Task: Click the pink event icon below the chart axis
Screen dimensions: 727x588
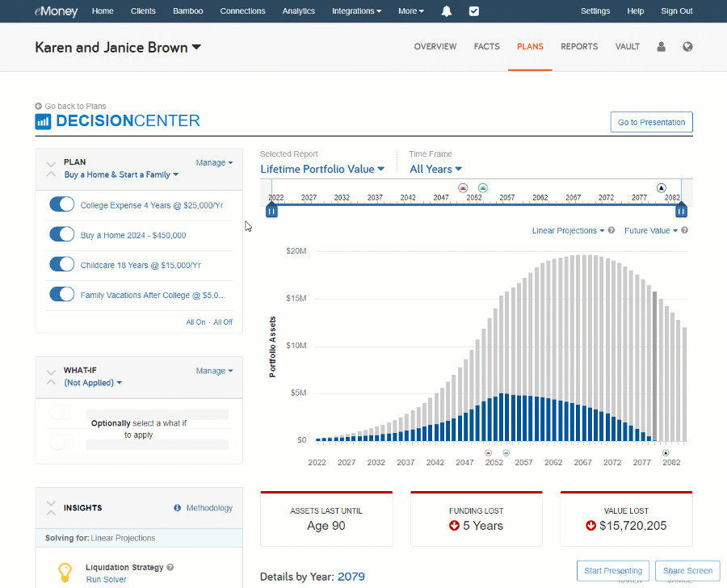Action: point(488,452)
